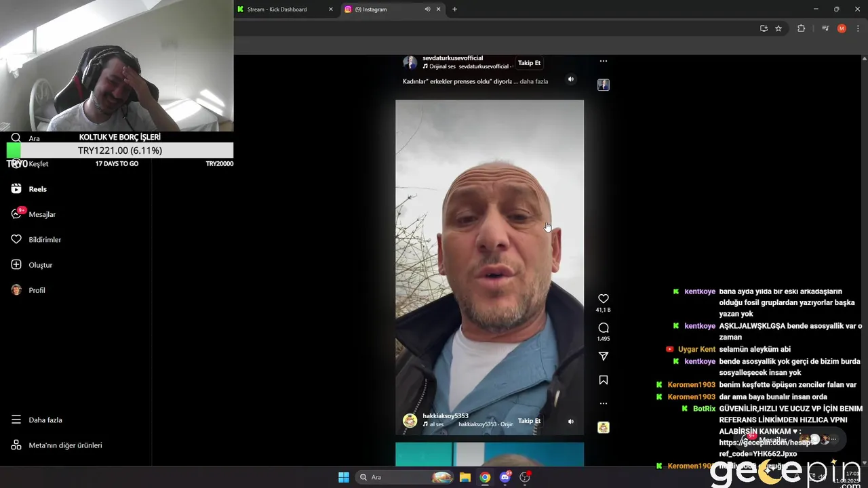Click the Reels sidebar icon
This screenshot has height=488, width=868.
pos(16,189)
